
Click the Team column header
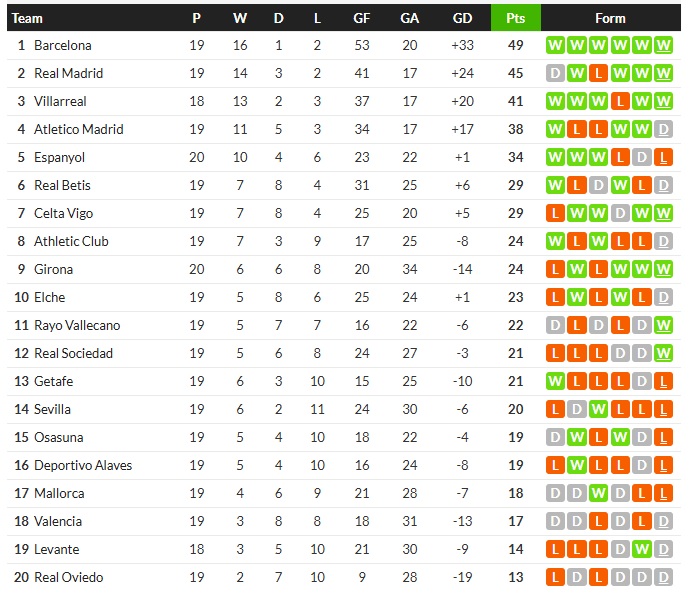tap(28, 18)
